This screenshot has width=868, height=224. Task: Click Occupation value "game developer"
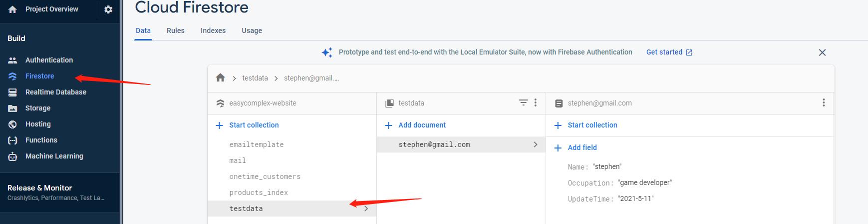(645, 182)
